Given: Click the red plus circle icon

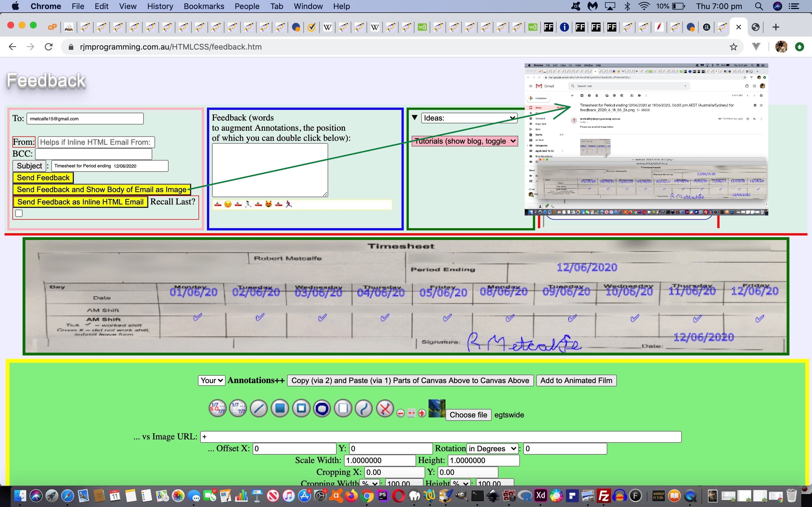Looking at the screenshot, I should coord(422,413).
